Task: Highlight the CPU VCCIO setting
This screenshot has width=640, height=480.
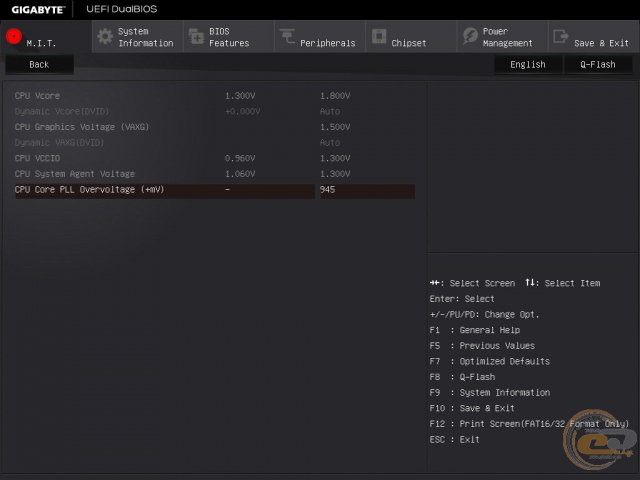Action: (x=36, y=158)
